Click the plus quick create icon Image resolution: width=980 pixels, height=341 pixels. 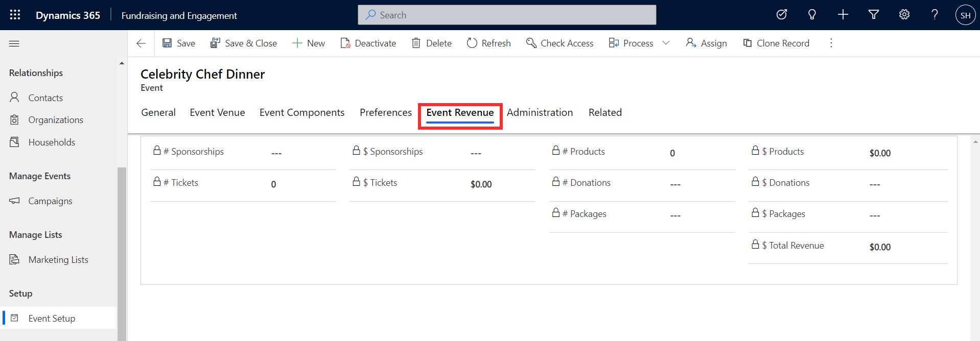pos(843,15)
